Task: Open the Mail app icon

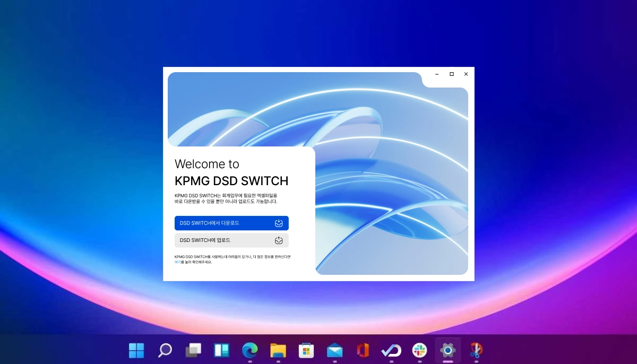Action: [334, 350]
